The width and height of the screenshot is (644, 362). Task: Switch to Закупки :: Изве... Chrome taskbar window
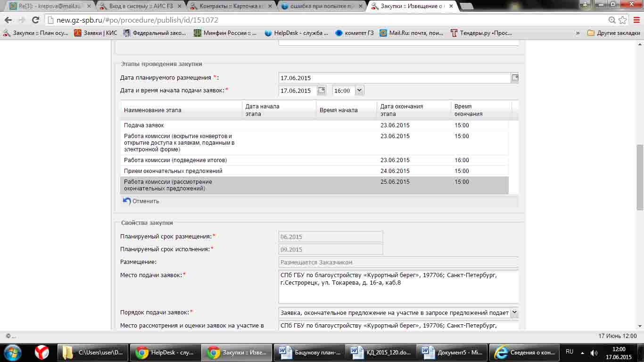point(237,352)
